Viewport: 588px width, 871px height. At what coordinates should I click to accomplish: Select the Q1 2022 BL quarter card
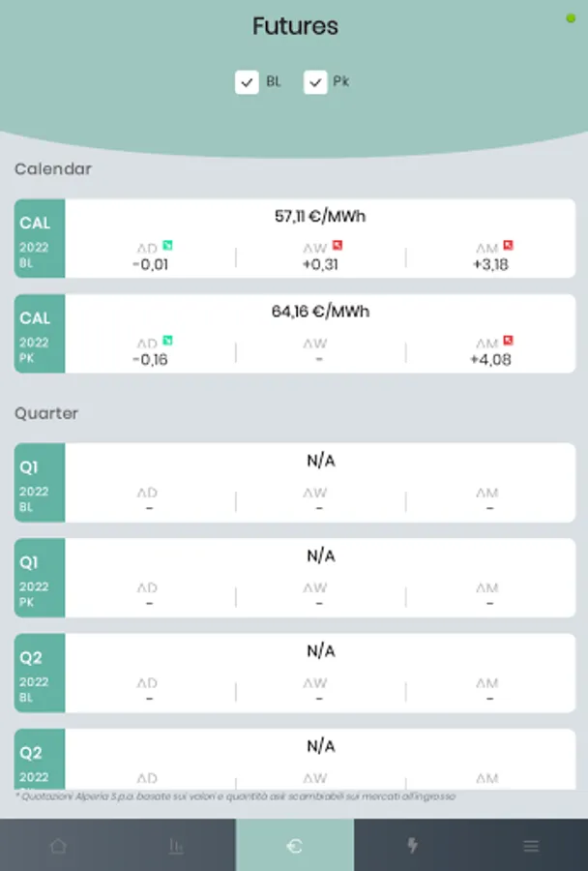[40, 483]
